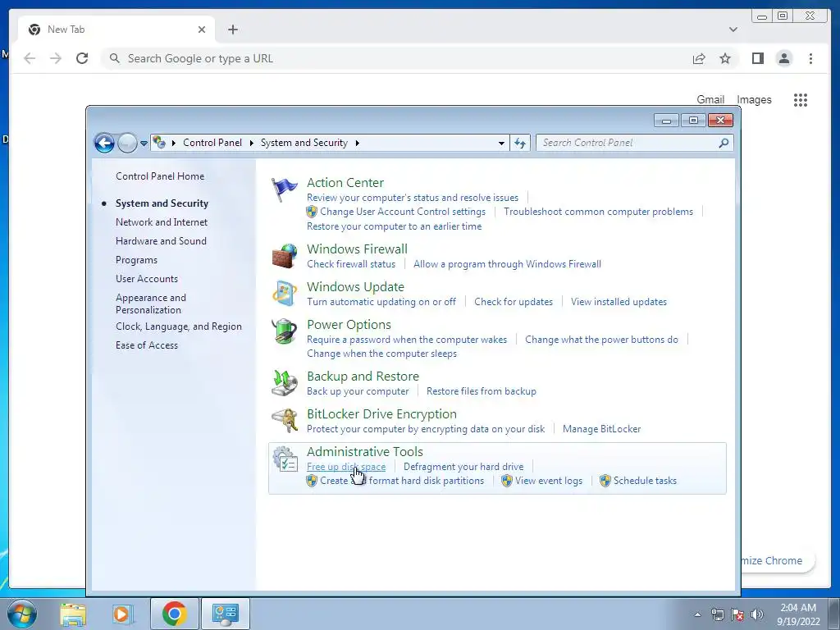This screenshot has width=840, height=630.
Task: Open the Gmail link in Chrome
Action: click(710, 99)
